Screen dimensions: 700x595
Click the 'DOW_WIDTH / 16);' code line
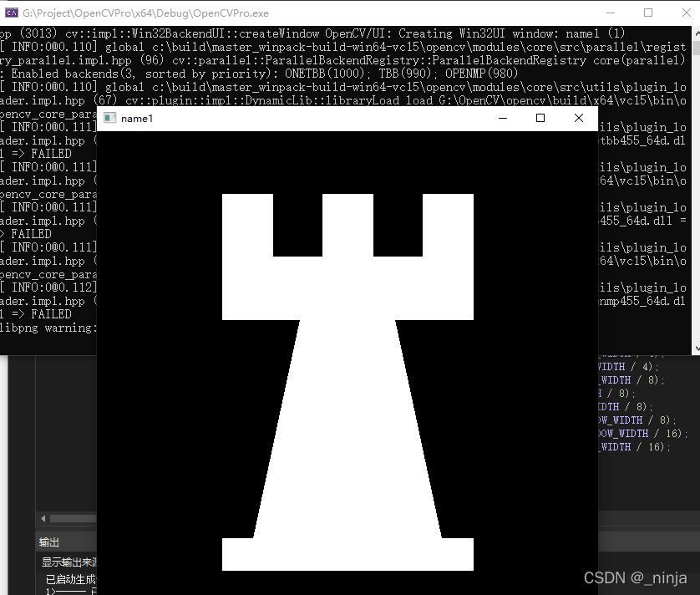pos(642,433)
